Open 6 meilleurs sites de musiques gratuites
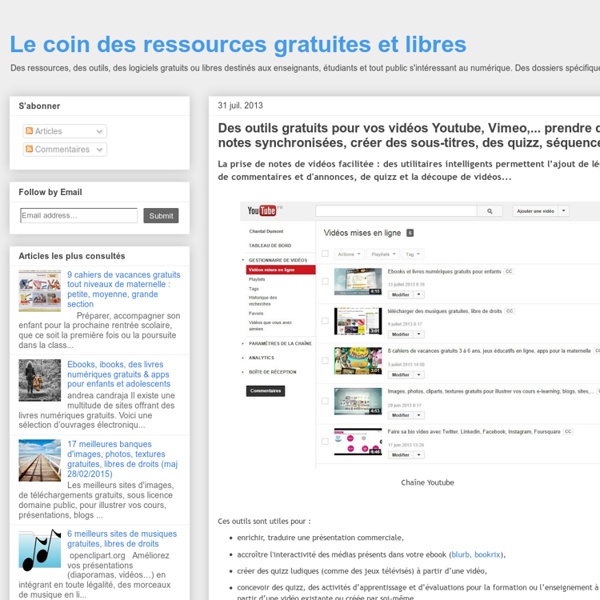This screenshot has height=600, width=600. (x=122, y=538)
